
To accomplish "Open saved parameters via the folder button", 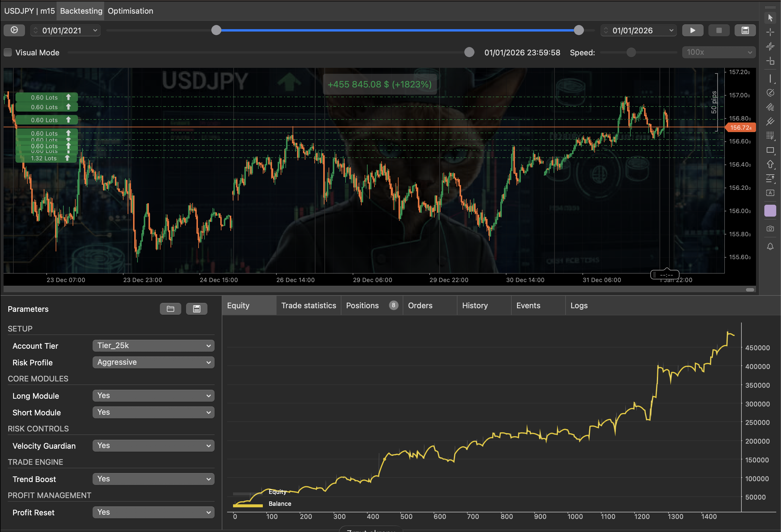I will point(170,309).
